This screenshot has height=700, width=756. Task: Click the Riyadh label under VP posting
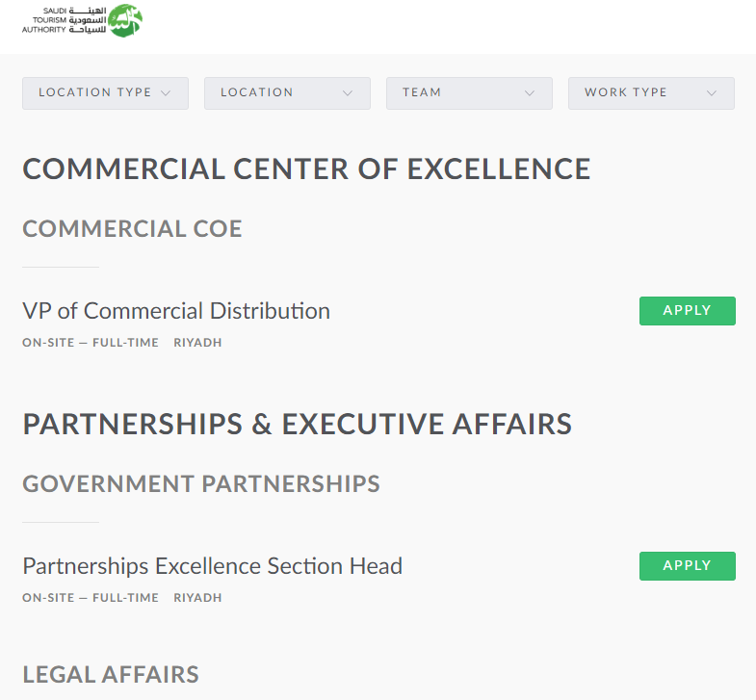pos(197,342)
